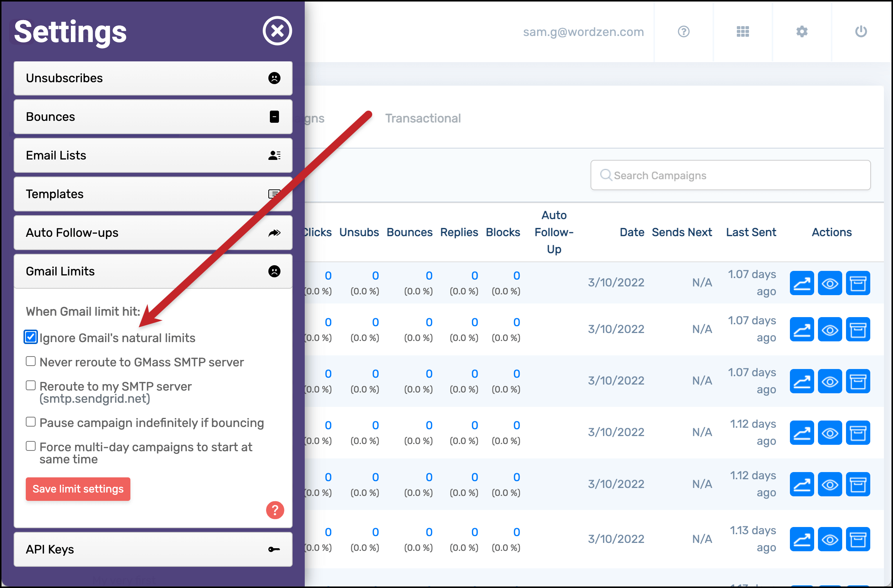Sort by Auto Follow-Up column header
This screenshot has height=588, width=893.
click(554, 232)
